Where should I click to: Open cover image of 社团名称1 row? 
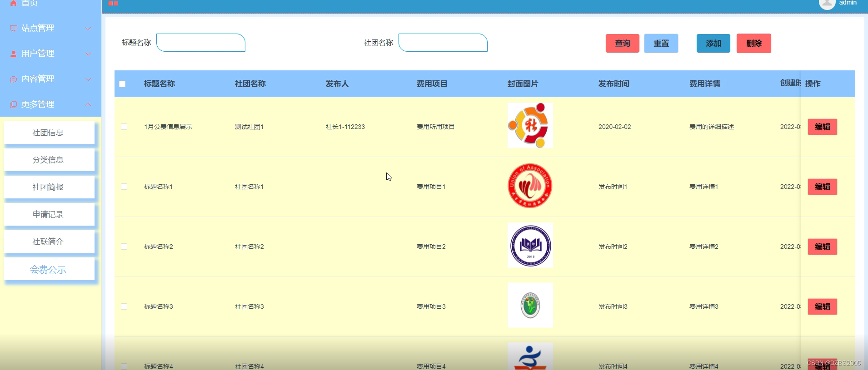pyautogui.click(x=530, y=185)
